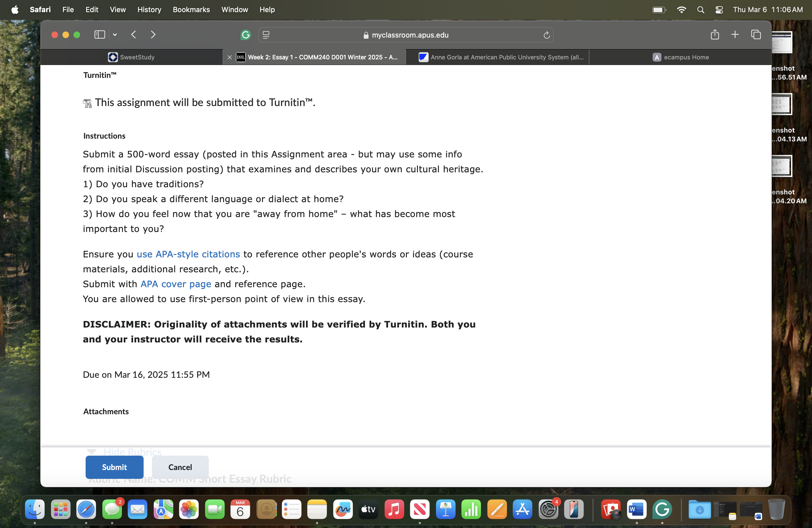Screen dimensions: 812x528
Task: Open Launchpad from the Dock
Action: click(x=61, y=509)
